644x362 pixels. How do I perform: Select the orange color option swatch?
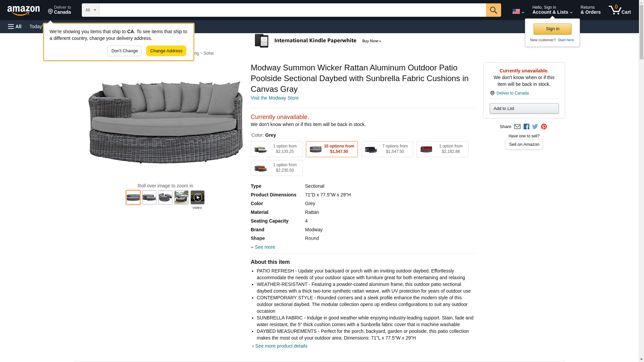click(x=277, y=168)
